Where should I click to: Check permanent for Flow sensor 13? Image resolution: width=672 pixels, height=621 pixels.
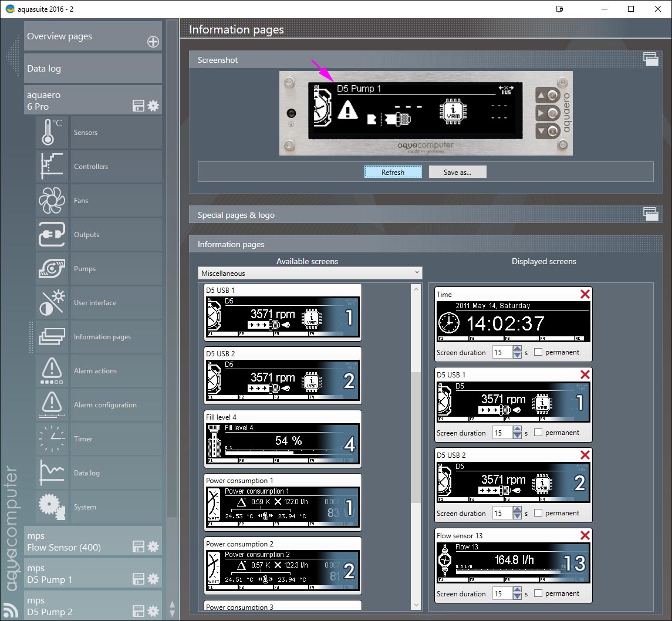coord(538,593)
